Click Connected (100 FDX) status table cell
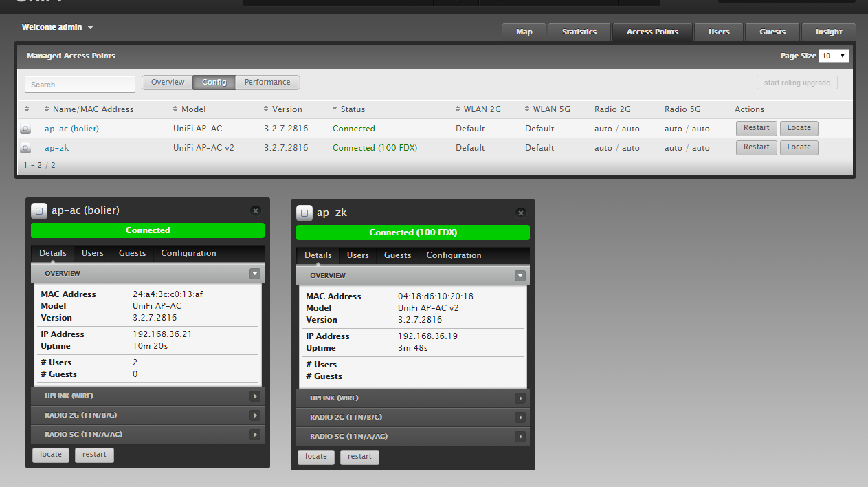 [375, 148]
